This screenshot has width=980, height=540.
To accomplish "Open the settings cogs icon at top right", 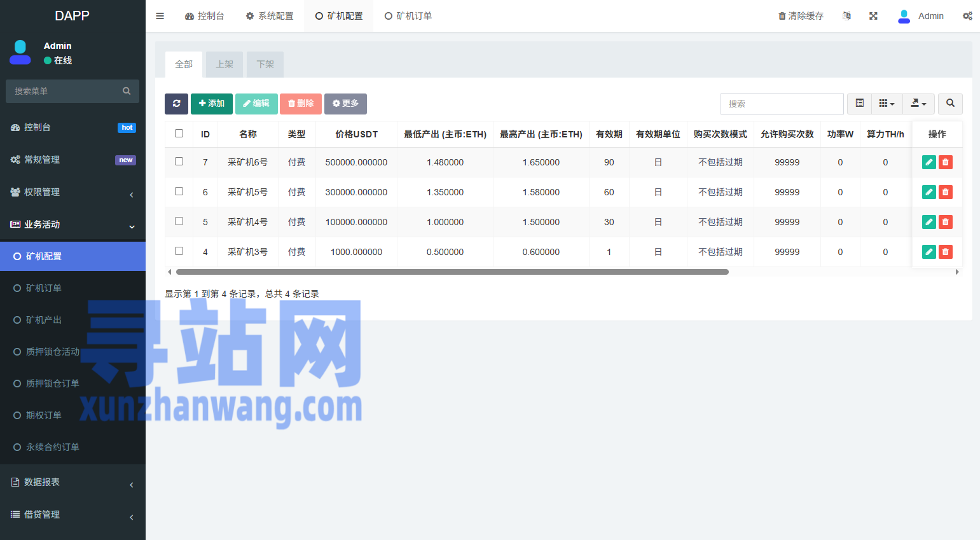I will [967, 16].
